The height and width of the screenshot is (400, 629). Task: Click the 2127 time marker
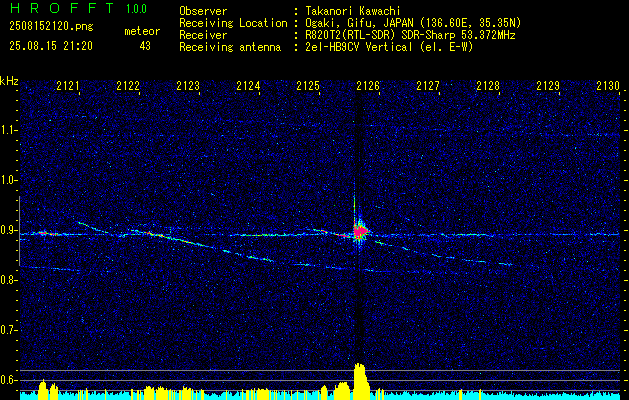point(428,85)
